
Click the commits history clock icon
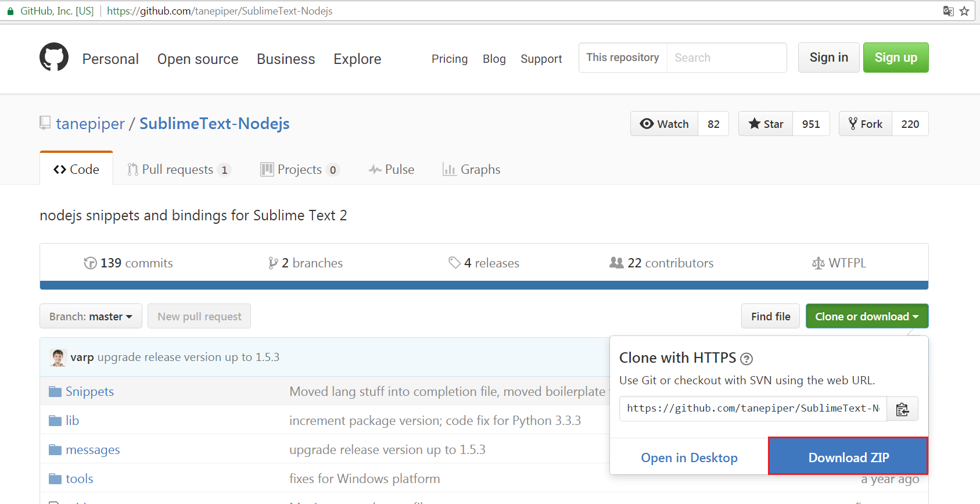tap(90, 263)
